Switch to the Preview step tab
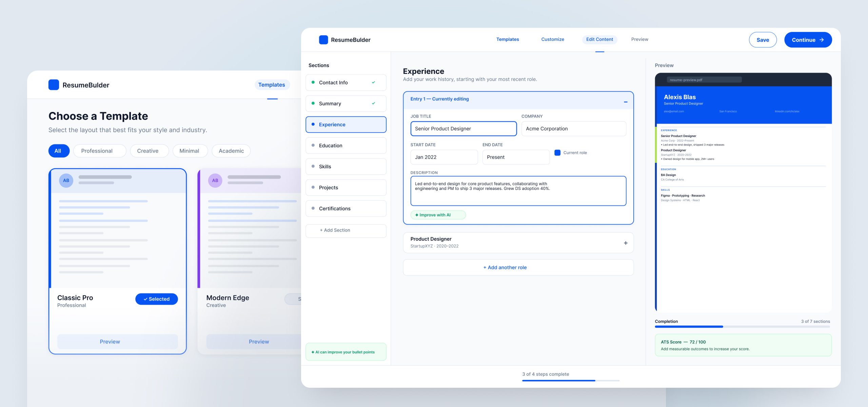Screen dimensions: 868x407 coord(639,39)
